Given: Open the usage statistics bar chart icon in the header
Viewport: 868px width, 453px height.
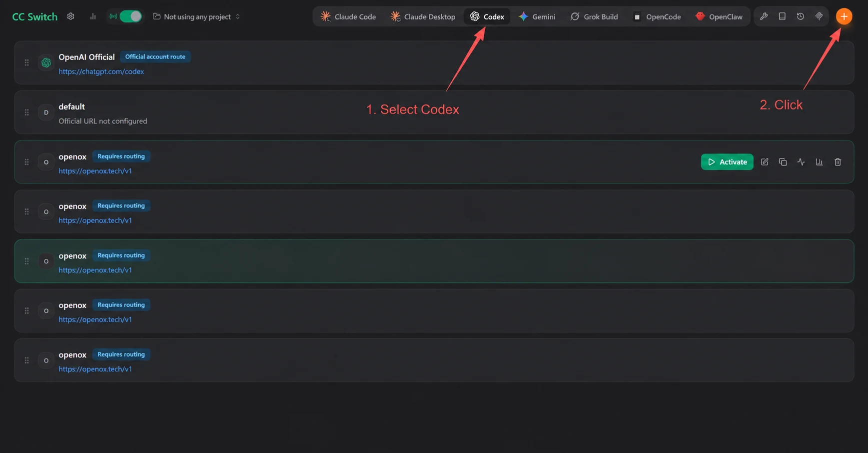Looking at the screenshot, I should coord(93,16).
